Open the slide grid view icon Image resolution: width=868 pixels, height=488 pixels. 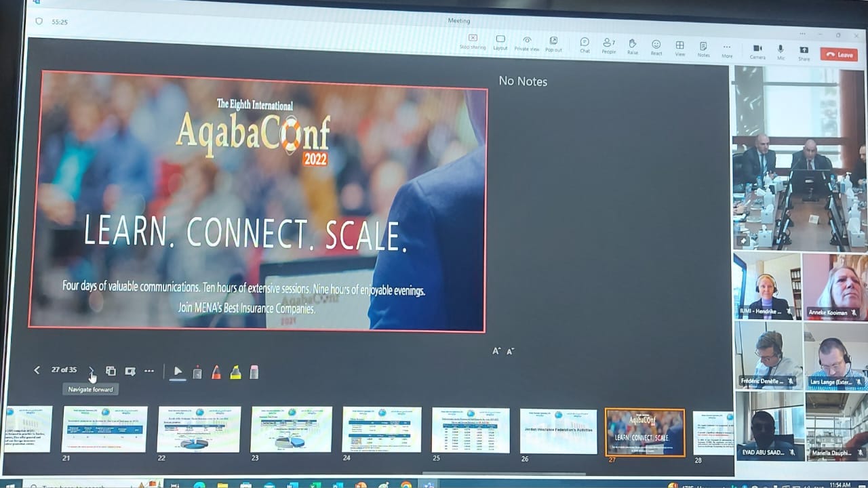tap(111, 371)
